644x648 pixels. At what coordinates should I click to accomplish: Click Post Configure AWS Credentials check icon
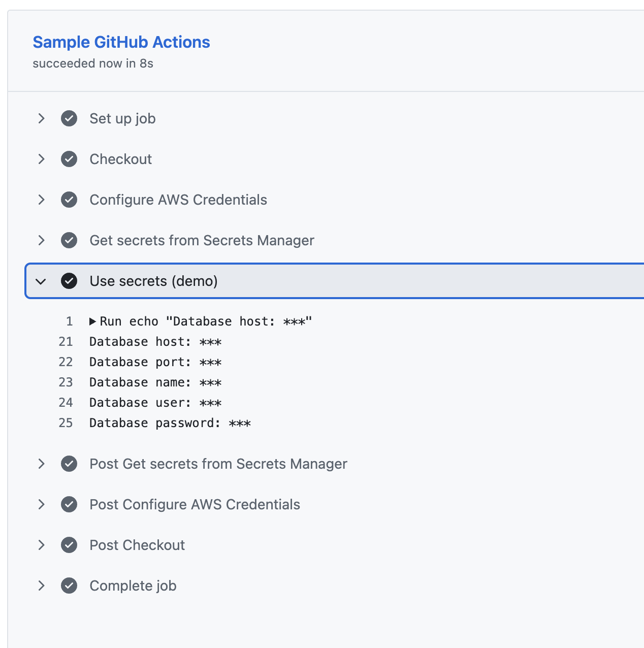(x=69, y=504)
